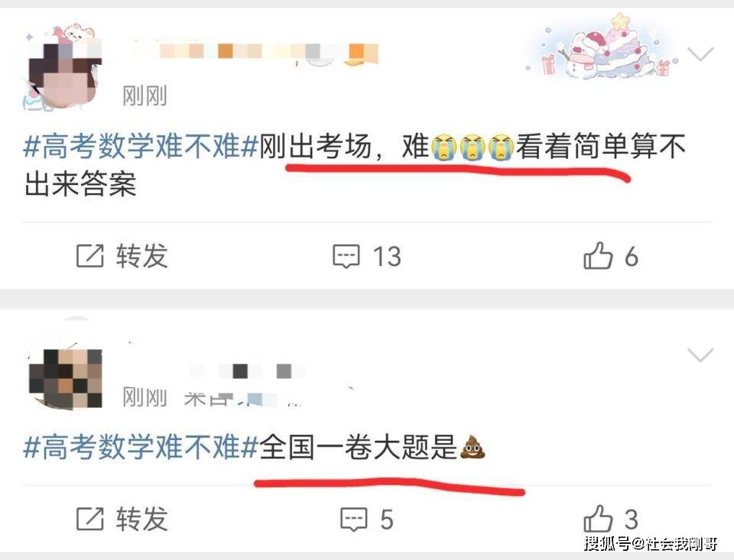Expand the second post's chevron menu

pos(700,355)
